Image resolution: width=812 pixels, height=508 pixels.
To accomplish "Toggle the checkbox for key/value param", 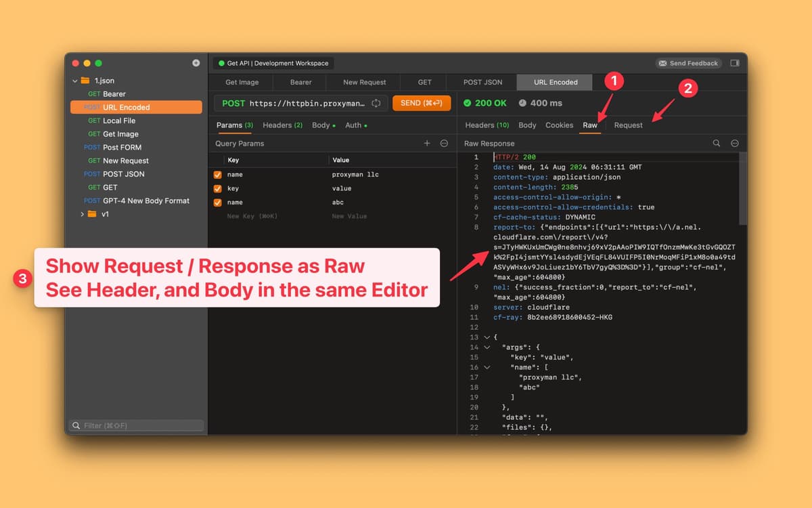I will click(x=218, y=189).
